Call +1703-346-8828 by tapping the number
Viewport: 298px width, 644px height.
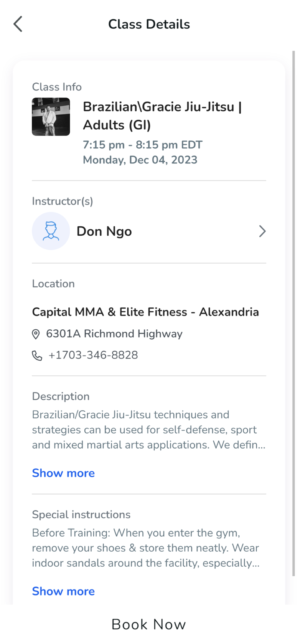click(x=93, y=355)
